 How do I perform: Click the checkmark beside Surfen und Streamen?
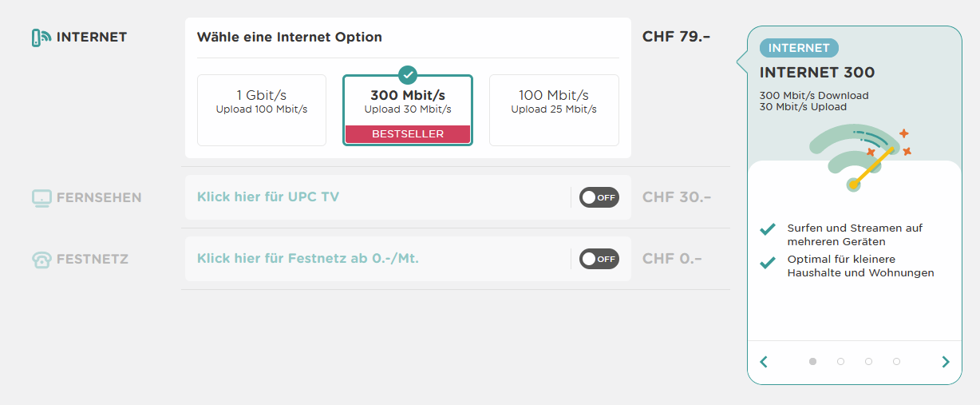click(x=768, y=230)
